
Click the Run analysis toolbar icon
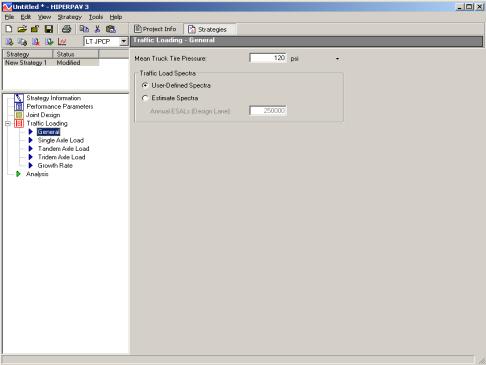(49, 41)
